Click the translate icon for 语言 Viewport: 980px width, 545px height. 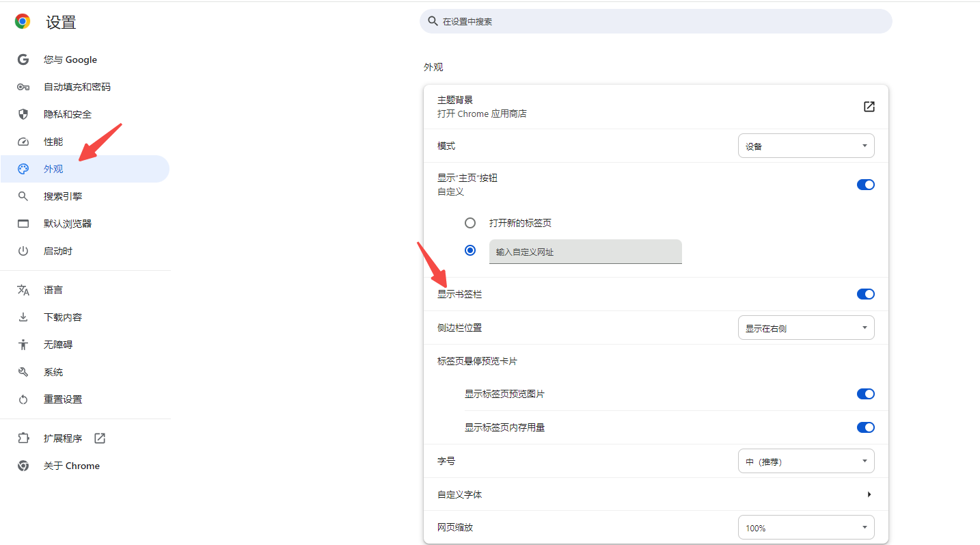point(23,290)
